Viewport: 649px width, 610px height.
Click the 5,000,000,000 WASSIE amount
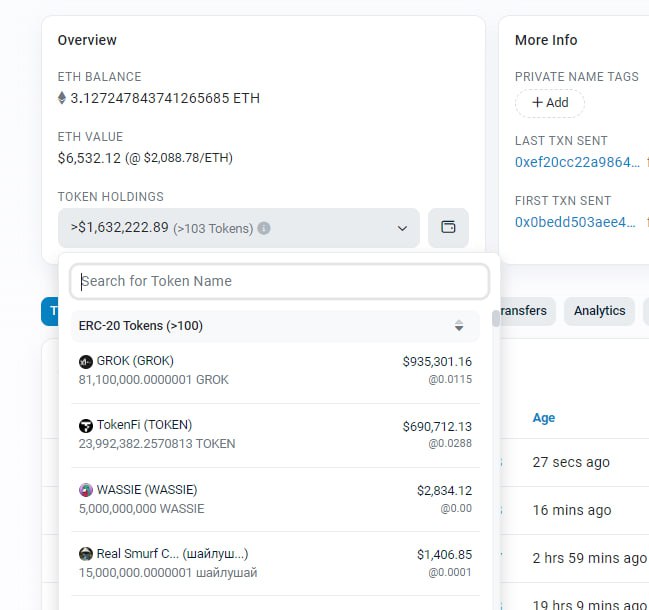(x=142, y=508)
